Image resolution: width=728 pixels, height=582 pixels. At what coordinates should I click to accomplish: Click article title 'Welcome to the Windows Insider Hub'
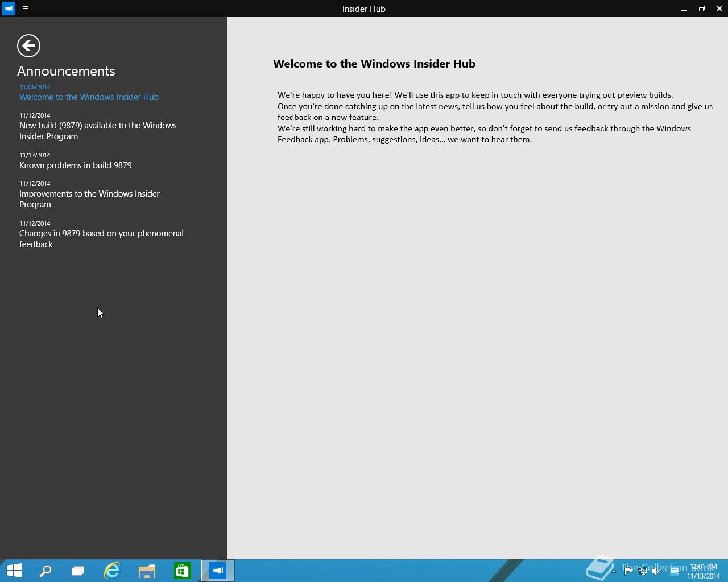pos(374,64)
